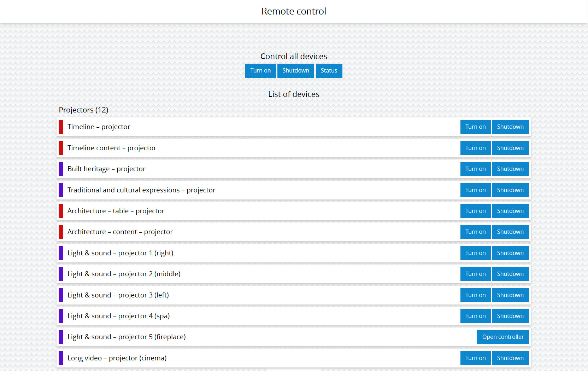Select 'Light & sound – projector 2 (middle)' name
Viewport: 588px width, 371px height.
click(124, 274)
